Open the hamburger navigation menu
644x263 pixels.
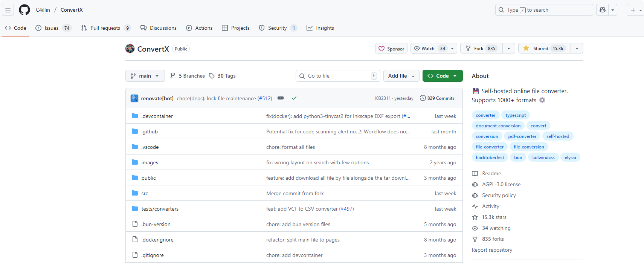pos(8,10)
